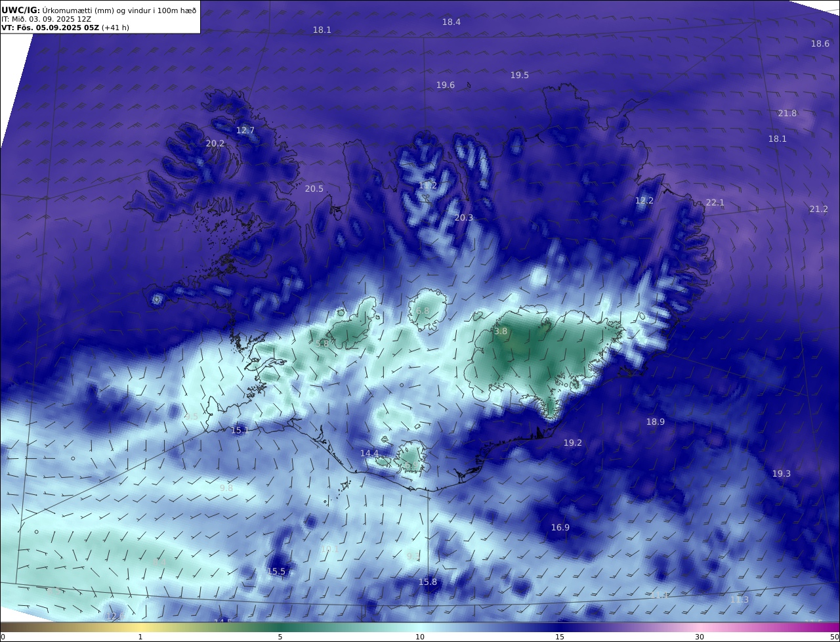The height and width of the screenshot is (642, 840).
Task: Click the colorbar at the 0 tick
Action: pos(2,637)
